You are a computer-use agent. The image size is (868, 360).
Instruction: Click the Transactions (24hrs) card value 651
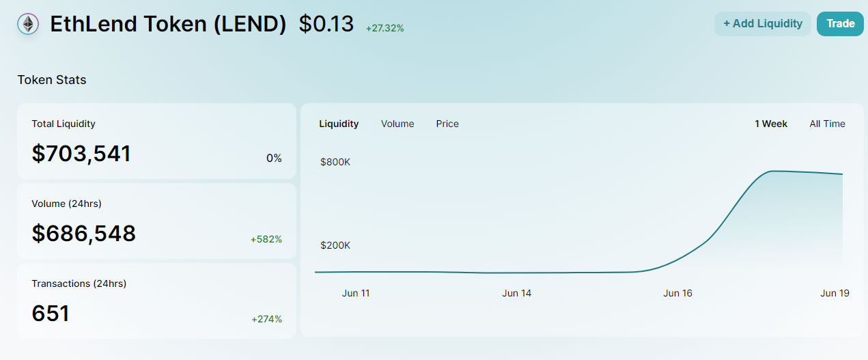click(x=51, y=314)
